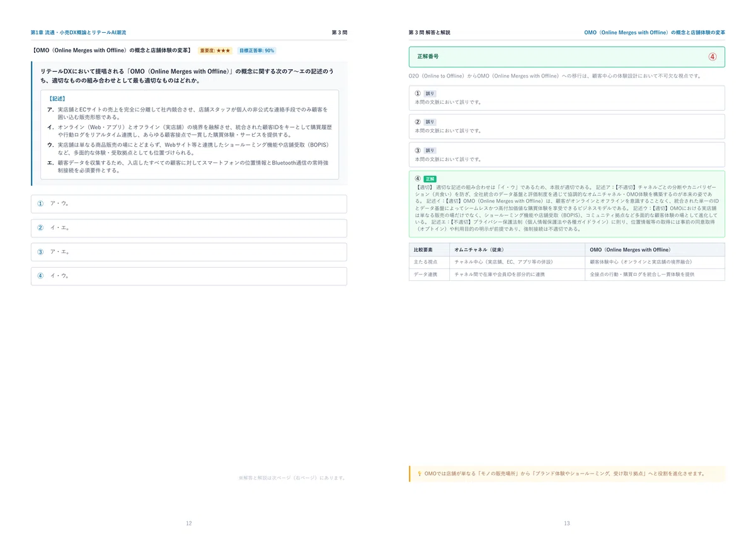Image resolution: width=756 pixels, height=534 pixels.
Task: Click the red ④ in the 正解番号 box
Action: [x=713, y=57]
